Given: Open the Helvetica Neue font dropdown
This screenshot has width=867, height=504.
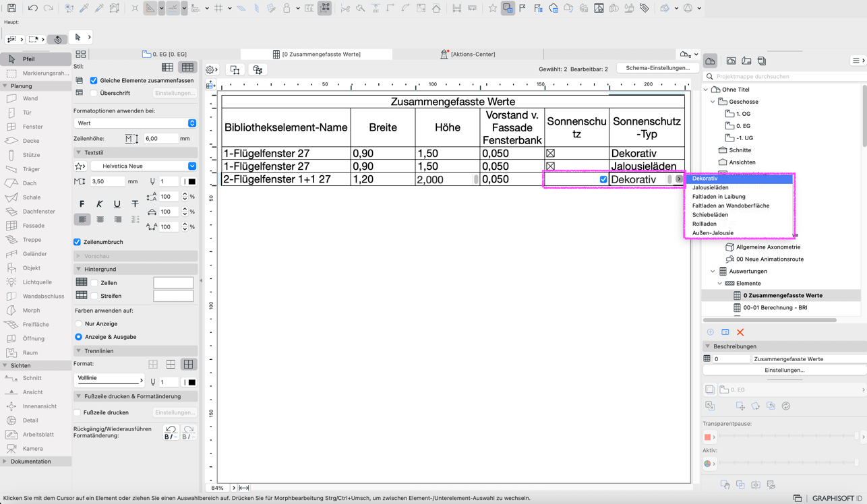Looking at the screenshot, I should tap(144, 166).
